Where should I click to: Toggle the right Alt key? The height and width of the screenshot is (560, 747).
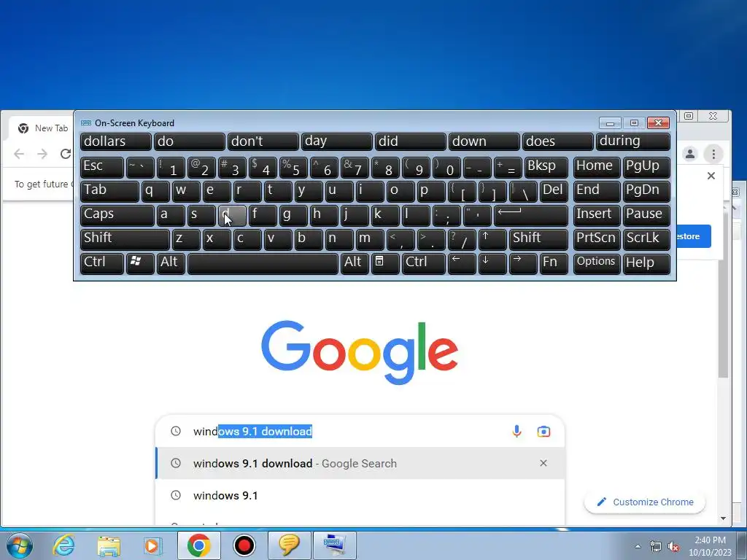pos(355,263)
